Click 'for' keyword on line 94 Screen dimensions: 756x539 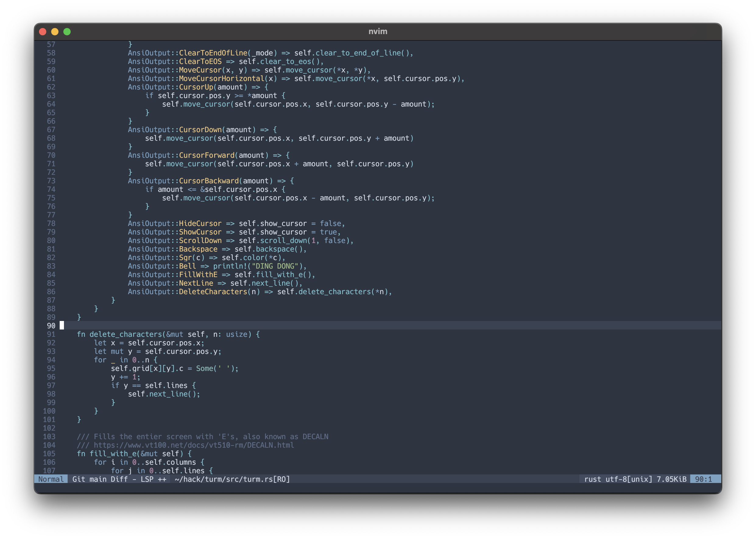100,360
